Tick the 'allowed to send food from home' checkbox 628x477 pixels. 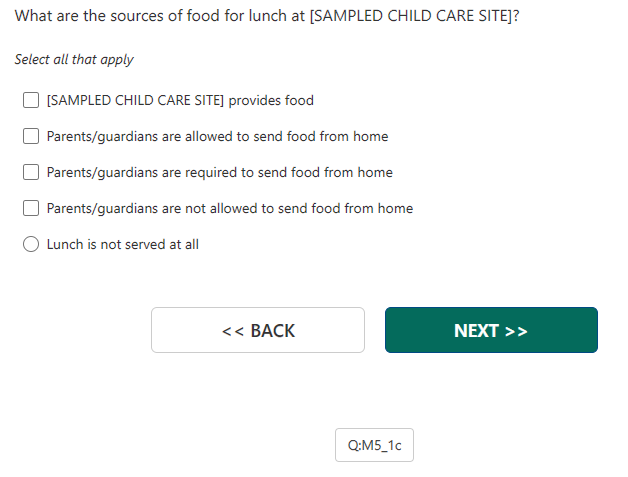[31, 136]
